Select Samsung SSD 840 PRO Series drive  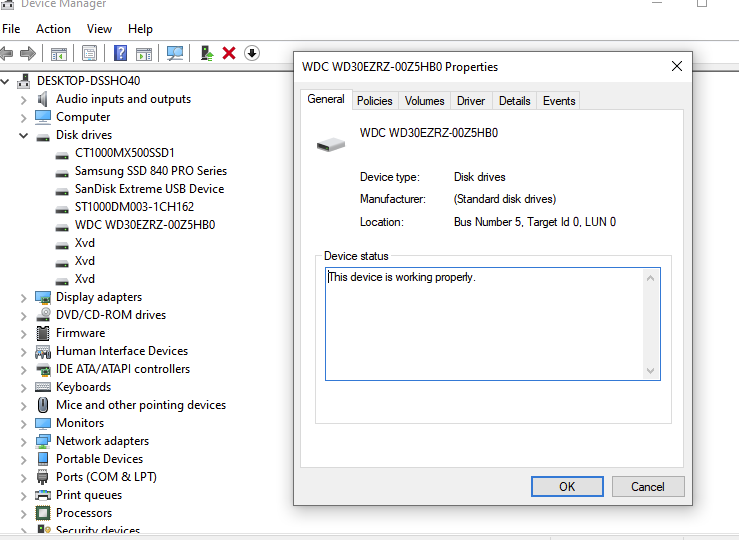[151, 171]
